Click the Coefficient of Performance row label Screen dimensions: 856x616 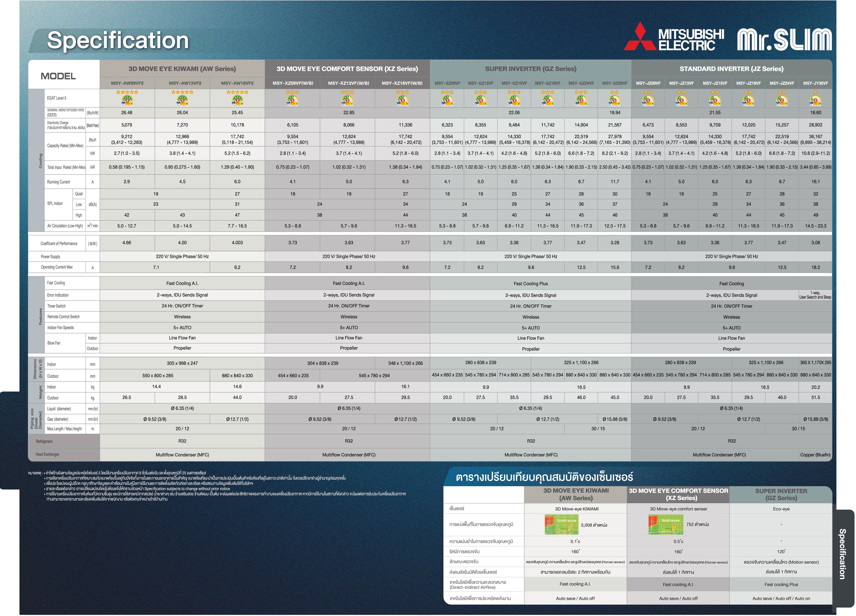(x=59, y=244)
